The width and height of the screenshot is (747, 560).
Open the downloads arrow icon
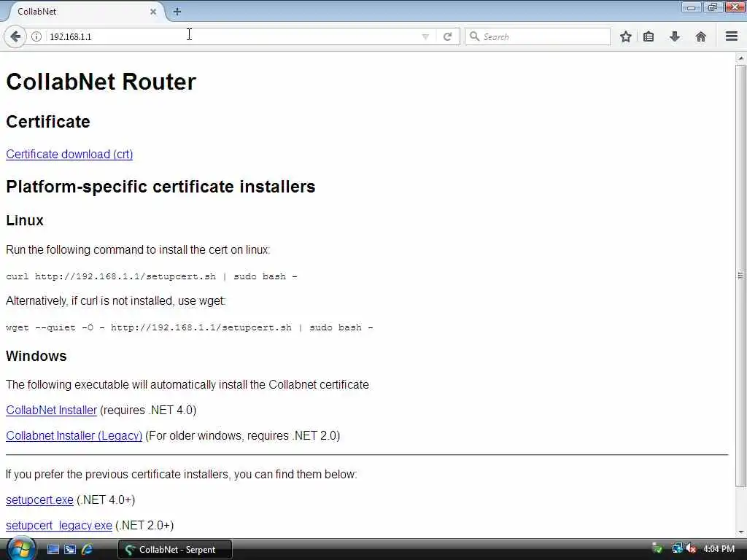tap(675, 36)
